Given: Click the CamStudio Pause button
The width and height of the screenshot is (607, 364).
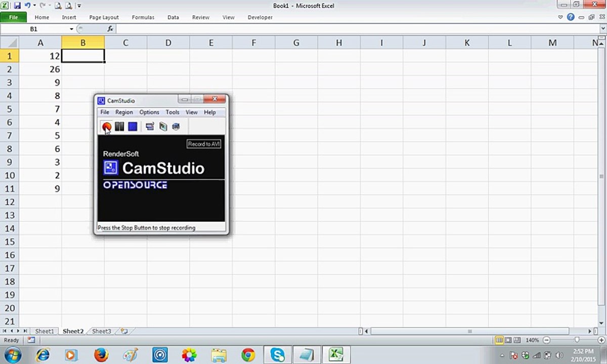Looking at the screenshot, I should click(x=119, y=126).
